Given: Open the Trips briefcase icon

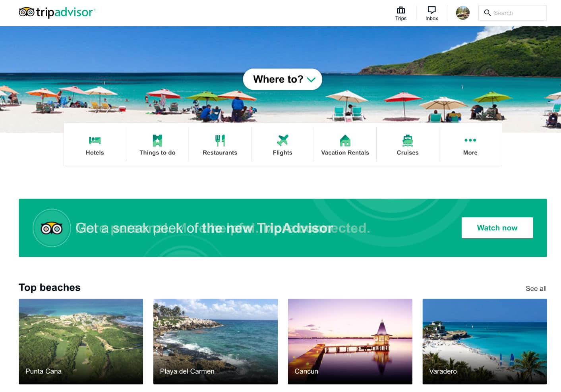Looking at the screenshot, I should click(401, 11).
